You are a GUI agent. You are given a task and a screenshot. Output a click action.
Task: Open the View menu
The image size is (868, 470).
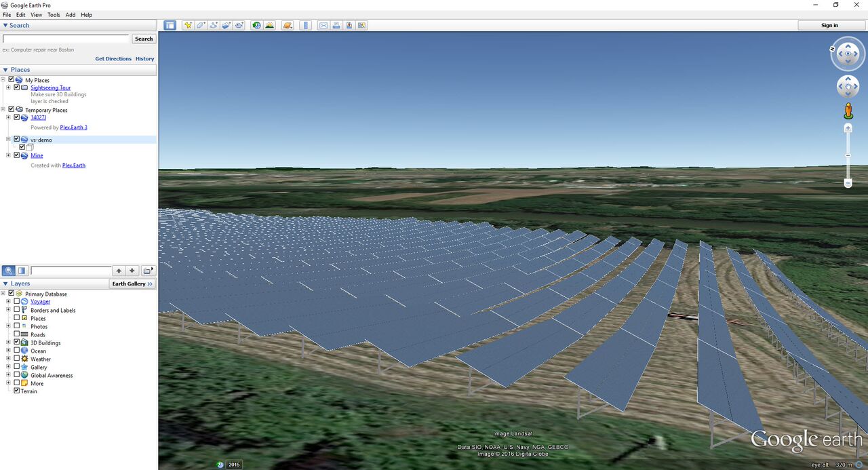click(x=36, y=15)
